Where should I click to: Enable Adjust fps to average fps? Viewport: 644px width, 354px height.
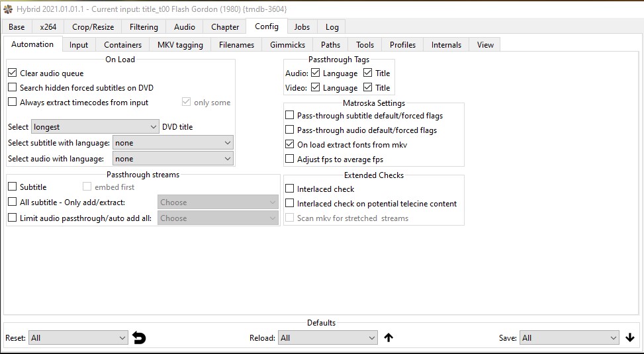coord(290,159)
